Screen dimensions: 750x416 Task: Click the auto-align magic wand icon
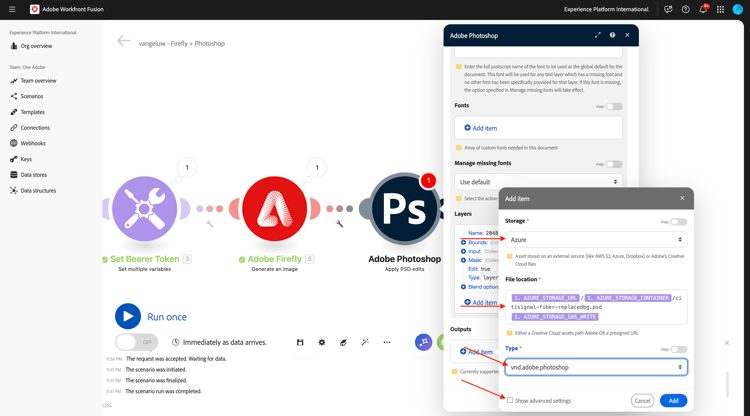[365, 342]
